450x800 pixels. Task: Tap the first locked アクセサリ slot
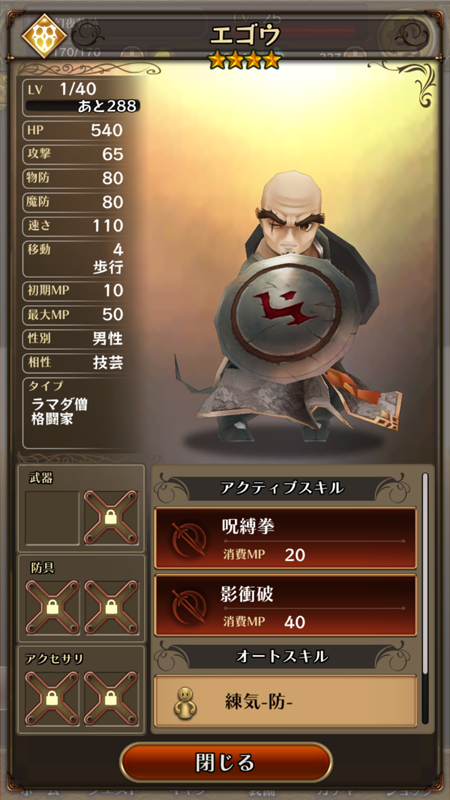click(x=53, y=698)
